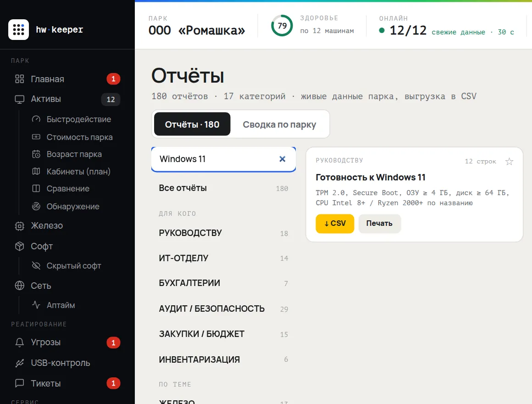
Task: Filter reports by ИТ-ОТДЕЛУ
Action: [223, 258]
